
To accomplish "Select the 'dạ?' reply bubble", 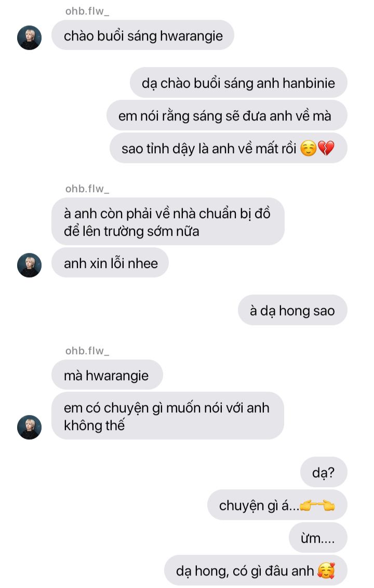I will tap(324, 472).
